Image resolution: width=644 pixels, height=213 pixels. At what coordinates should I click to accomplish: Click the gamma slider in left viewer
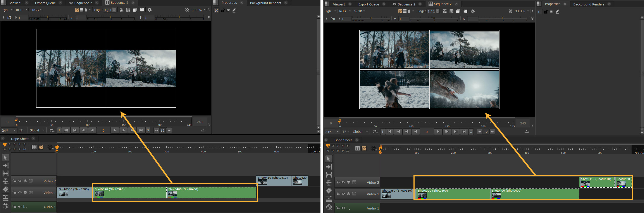click(x=110, y=17)
